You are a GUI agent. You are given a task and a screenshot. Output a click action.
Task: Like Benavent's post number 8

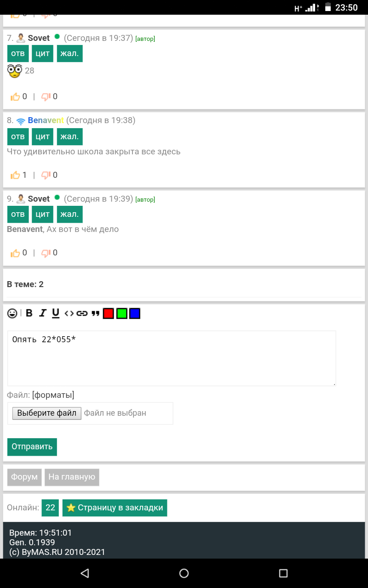click(x=16, y=175)
